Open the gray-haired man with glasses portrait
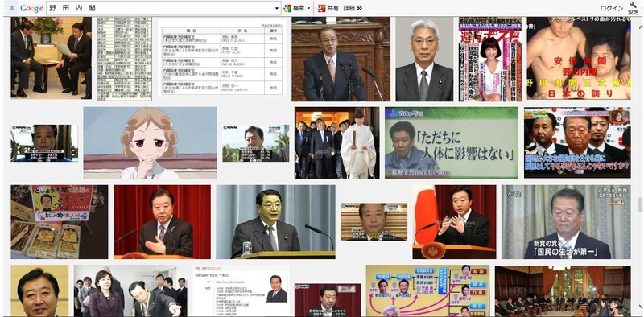This screenshot has height=317, width=644. click(x=425, y=59)
